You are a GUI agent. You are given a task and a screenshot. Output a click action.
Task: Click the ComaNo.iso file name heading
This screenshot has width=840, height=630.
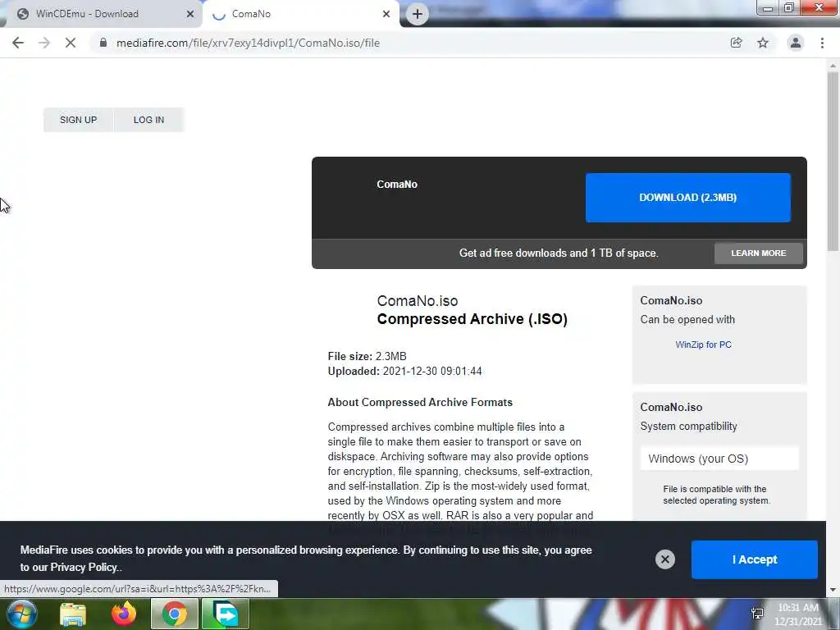pyautogui.click(x=418, y=301)
